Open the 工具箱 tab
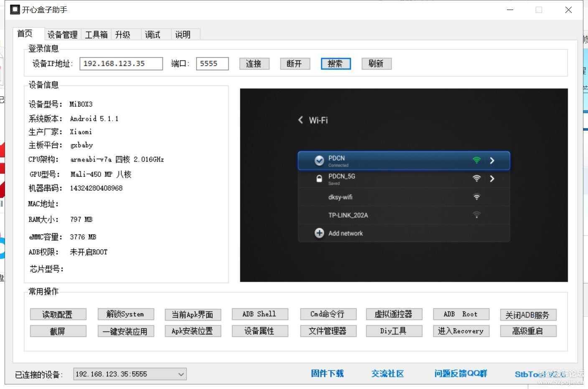The height and width of the screenshot is (389, 588). (96, 34)
